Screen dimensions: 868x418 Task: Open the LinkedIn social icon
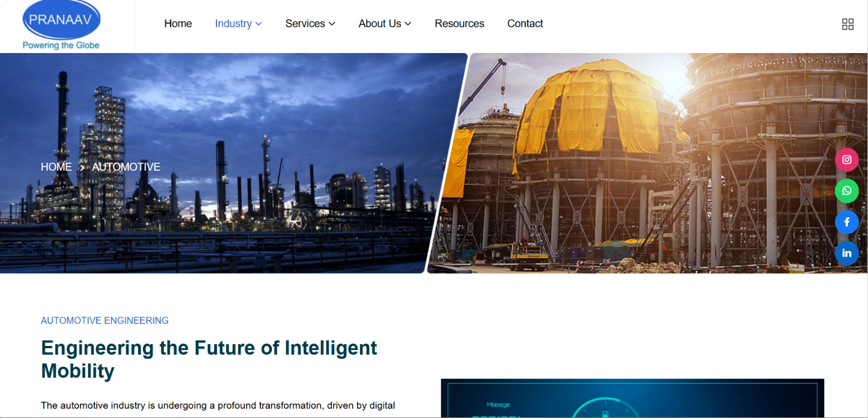click(847, 253)
